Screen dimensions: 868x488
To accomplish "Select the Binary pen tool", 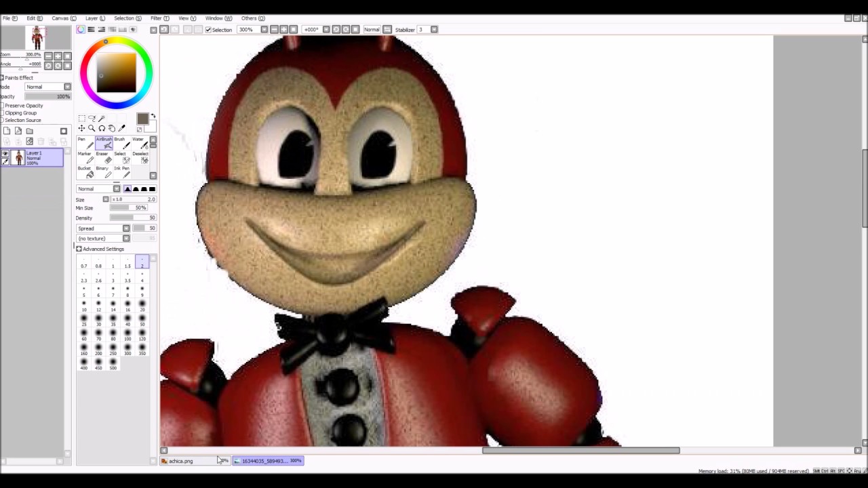I will pyautogui.click(x=103, y=172).
